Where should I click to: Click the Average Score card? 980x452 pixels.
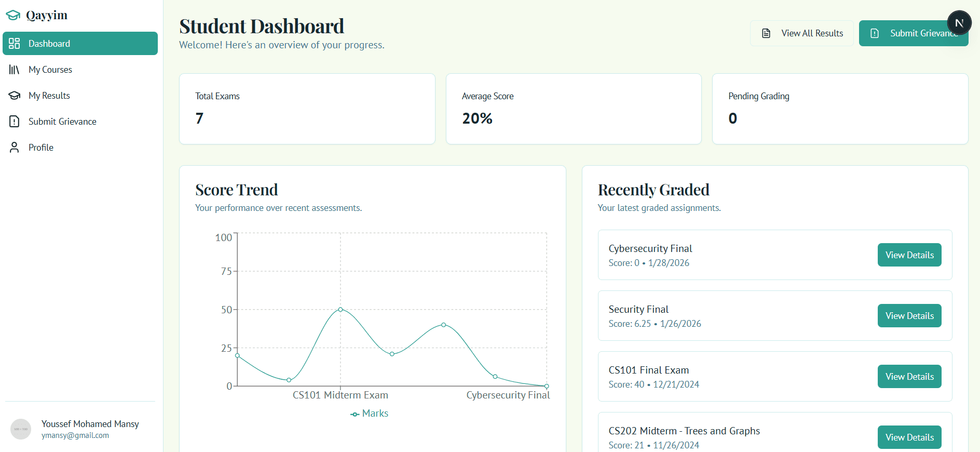tap(574, 109)
